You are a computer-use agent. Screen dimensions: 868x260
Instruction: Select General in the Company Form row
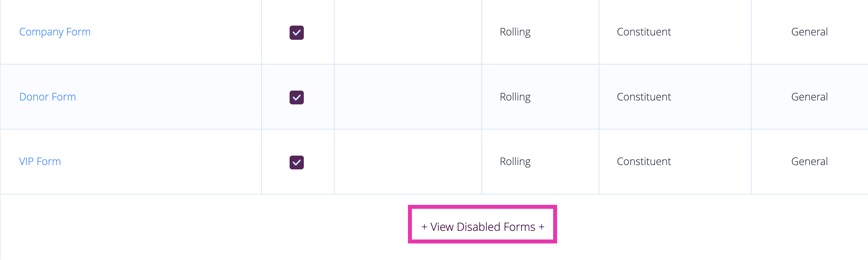point(810,32)
